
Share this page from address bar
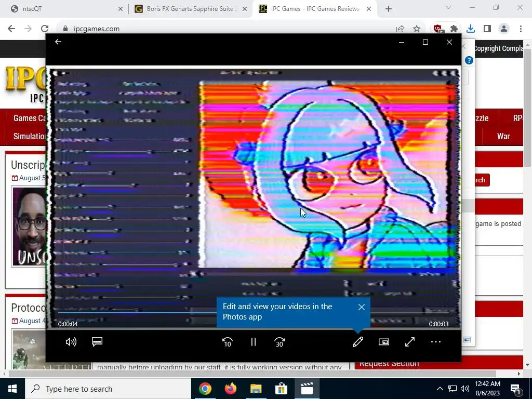[400, 29]
